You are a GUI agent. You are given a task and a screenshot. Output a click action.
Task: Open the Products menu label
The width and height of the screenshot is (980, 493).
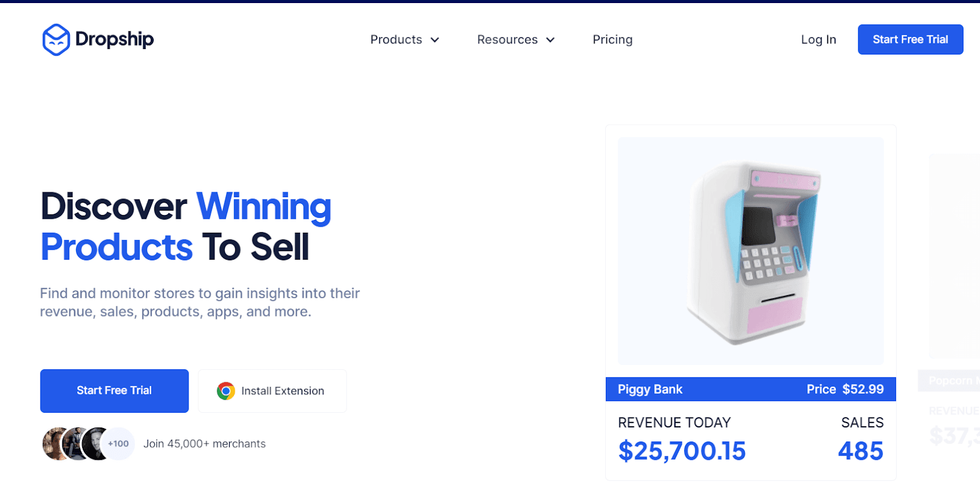tap(396, 40)
